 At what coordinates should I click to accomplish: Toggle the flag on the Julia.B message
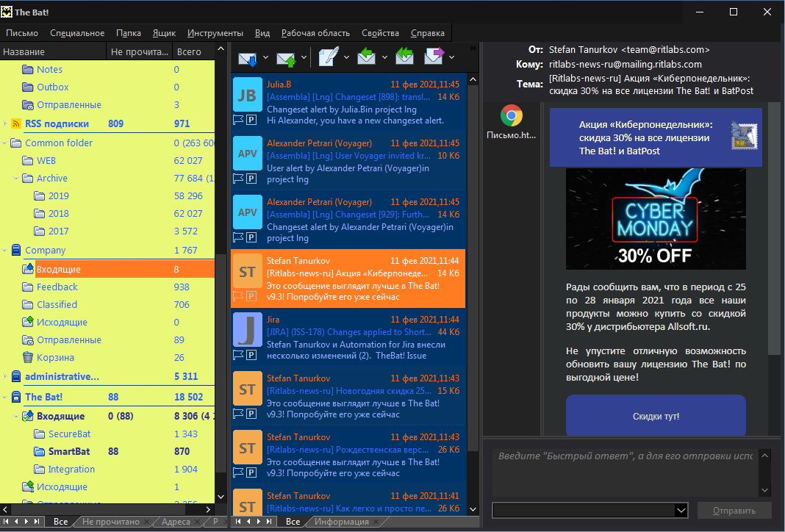238,120
